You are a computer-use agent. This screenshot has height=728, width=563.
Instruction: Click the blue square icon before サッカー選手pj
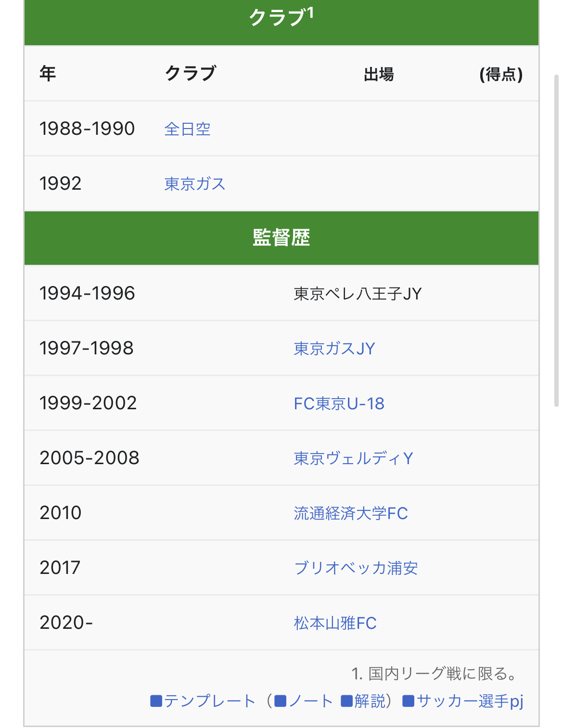[408, 701]
